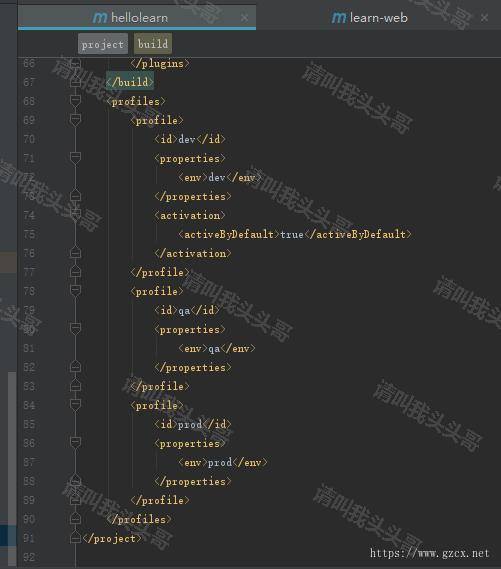Click line number 70 in gutter
Screen dimensions: 501x569
point(29,139)
